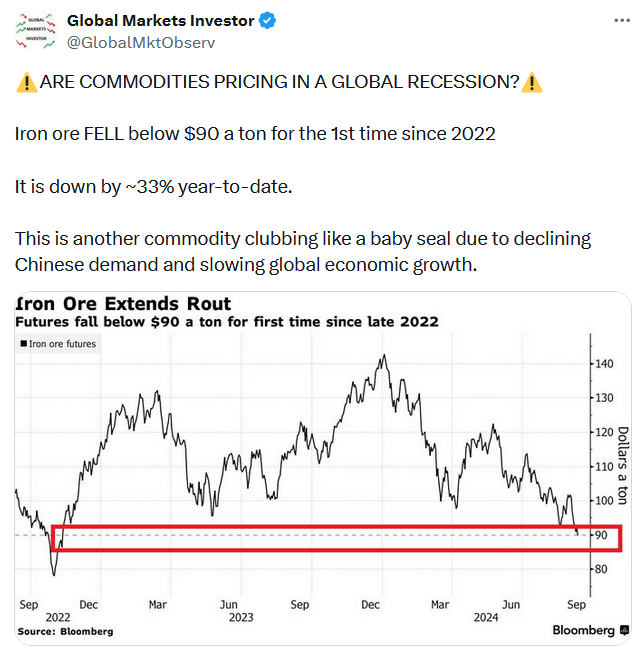Click the sentence 'It is down by ~33% year-to-date'
The height and width of the screenshot is (650, 637).
153,186
